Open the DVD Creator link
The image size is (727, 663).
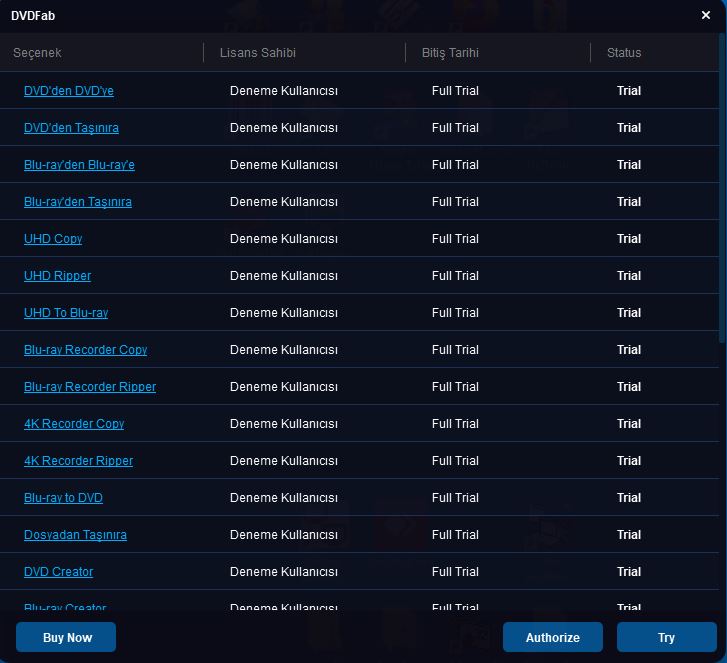coord(58,572)
